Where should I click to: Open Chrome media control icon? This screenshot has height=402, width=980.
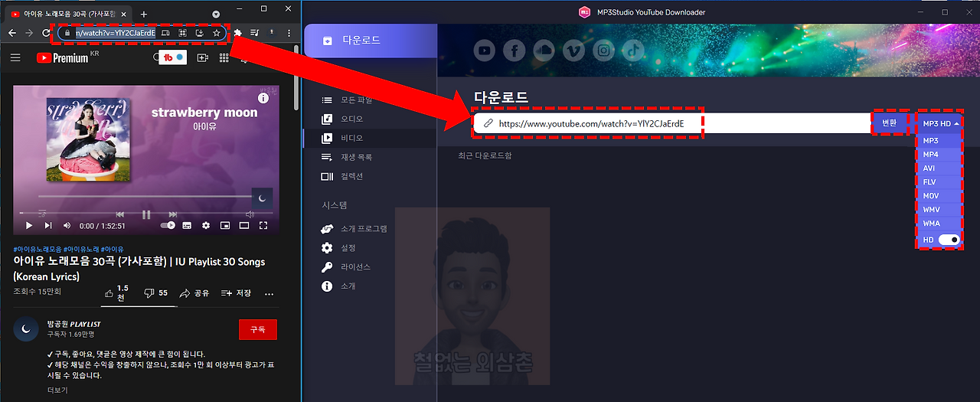pos(253,33)
